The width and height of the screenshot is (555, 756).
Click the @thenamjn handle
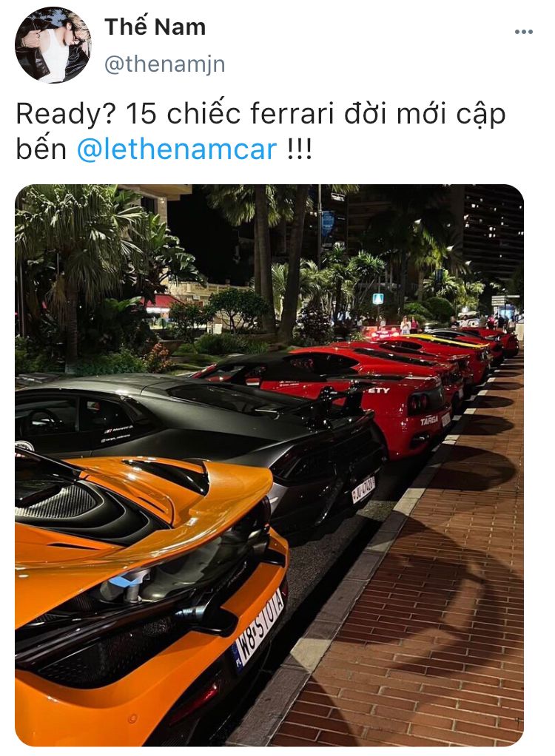[164, 64]
